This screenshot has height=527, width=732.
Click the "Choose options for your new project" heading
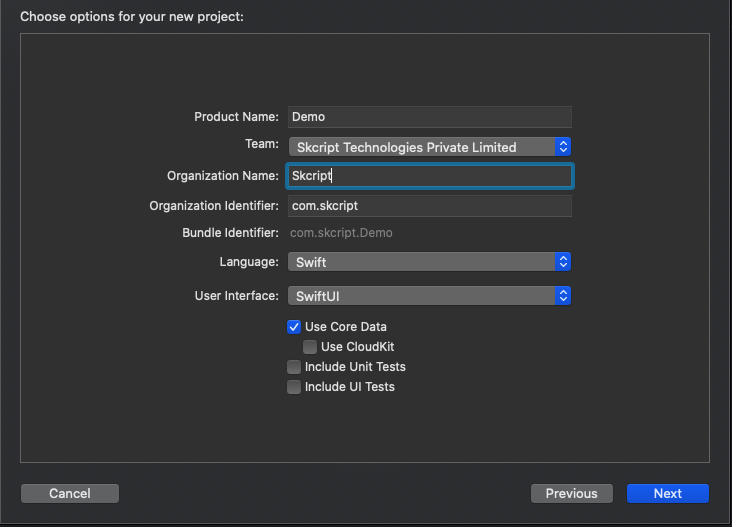(x=132, y=17)
